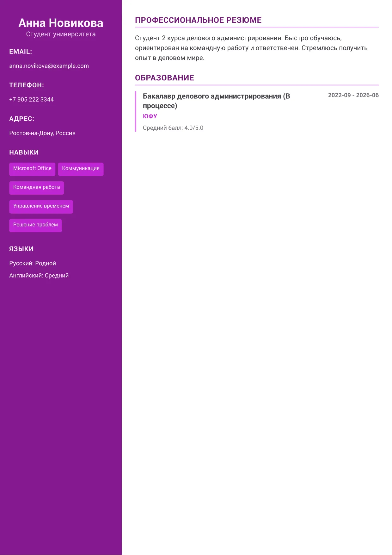Click the date range 2022-09 - 2026-06
The image size is (392, 555).
(x=353, y=95)
